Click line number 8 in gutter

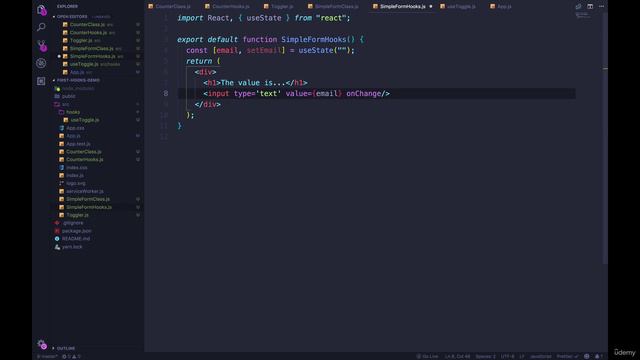pos(165,93)
